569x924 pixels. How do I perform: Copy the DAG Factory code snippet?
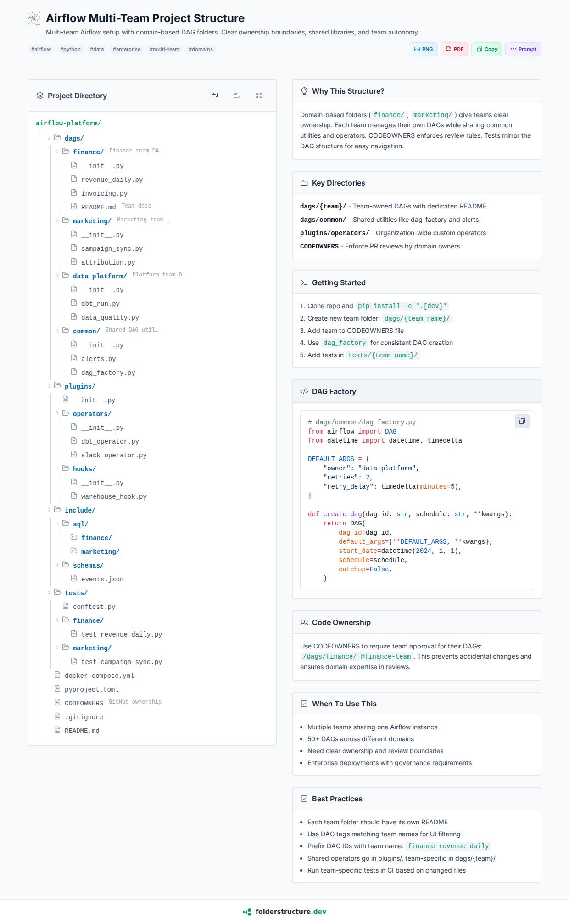(x=522, y=421)
